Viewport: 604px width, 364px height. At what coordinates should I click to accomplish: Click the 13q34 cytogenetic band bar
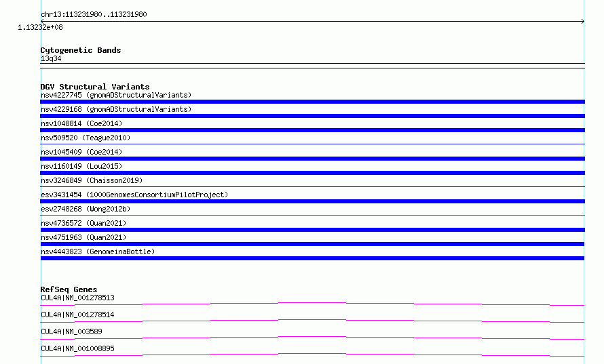click(x=312, y=66)
